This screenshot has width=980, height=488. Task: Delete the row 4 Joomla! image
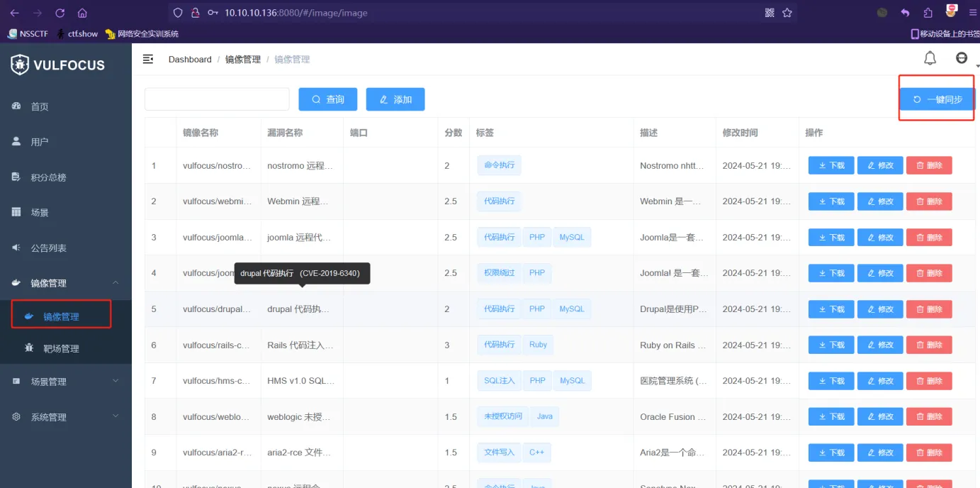pyautogui.click(x=929, y=273)
